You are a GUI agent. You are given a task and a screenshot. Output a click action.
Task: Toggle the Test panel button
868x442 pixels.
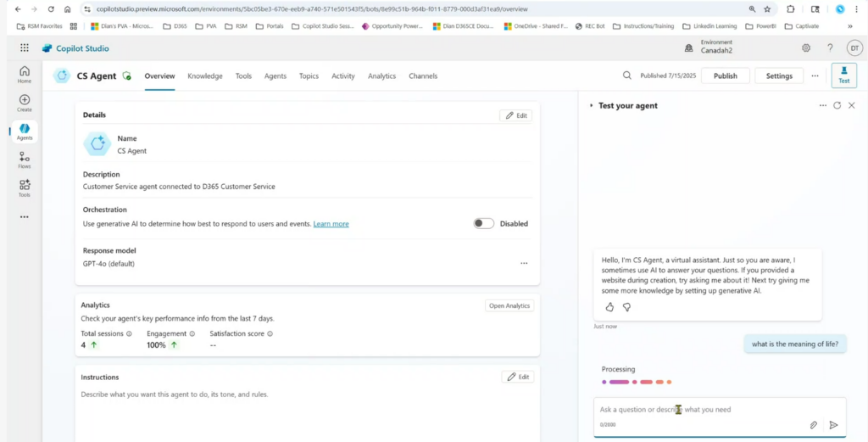tap(843, 76)
